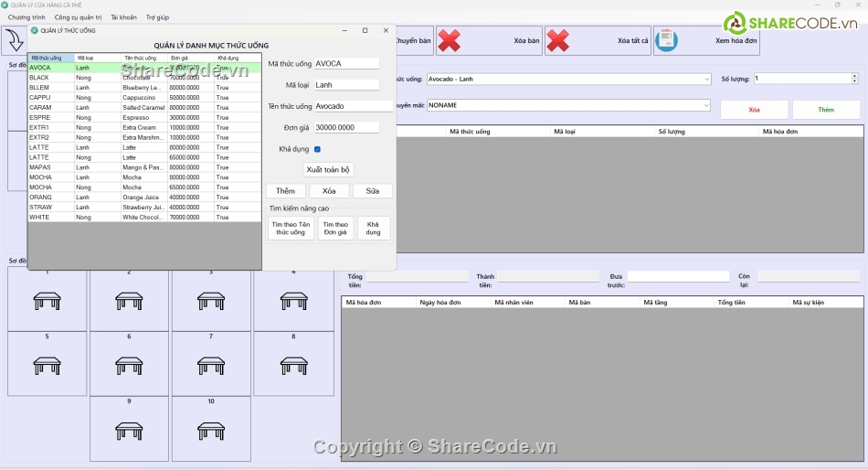Screen dimensions: 868x470
Task: Select table 8 icon in floor plan
Action: (x=293, y=365)
